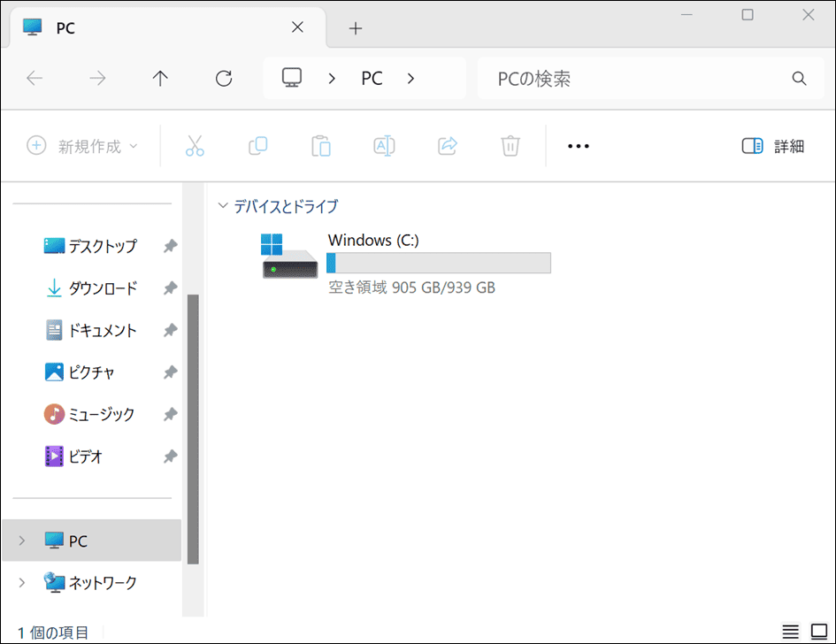Open ミュージック in the sidebar
The height and width of the screenshot is (644, 836).
(x=89, y=414)
